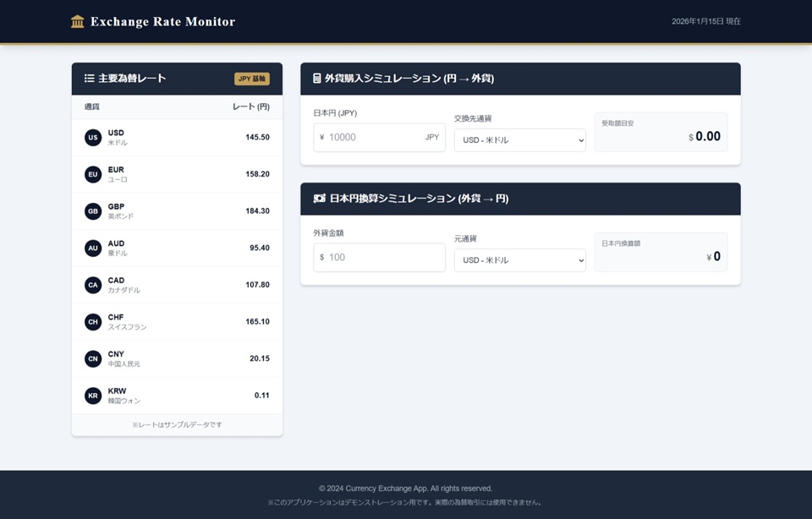812x519 pixels.
Task: Click the list icon beside 主要為替レート
Action: pyautogui.click(x=89, y=79)
